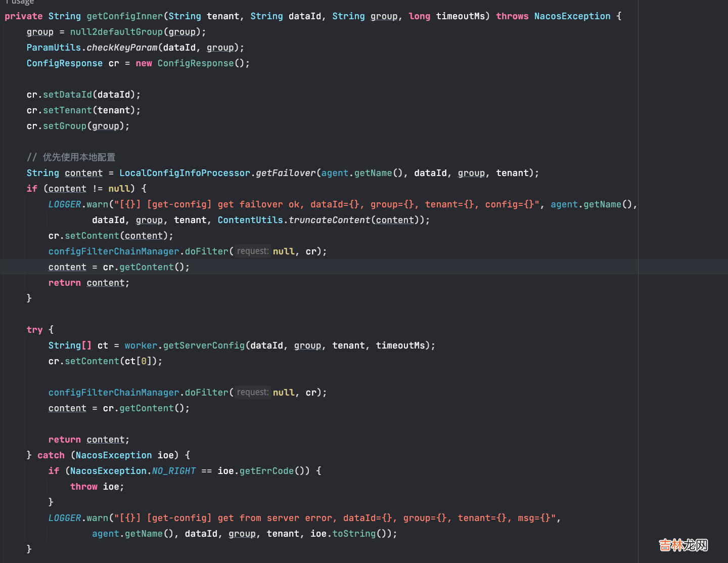The width and height of the screenshot is (728, 563).
Task: Click the catch keyword
Action: [51, 455]
